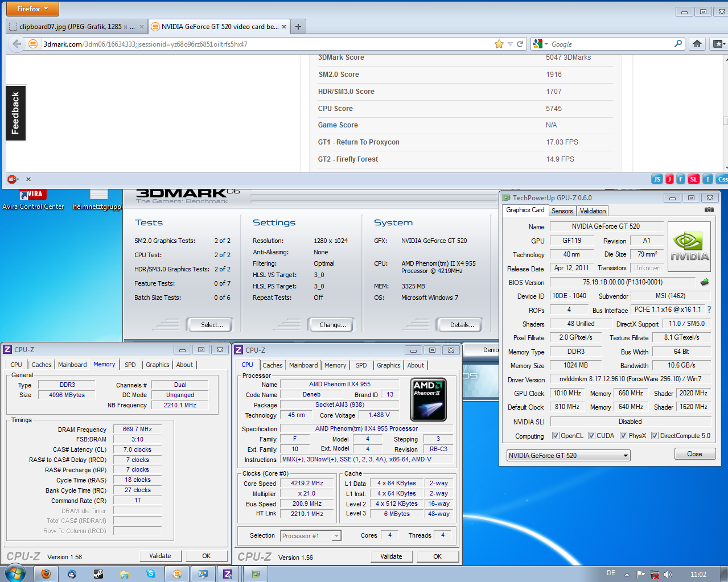Click the Feedback side tab on 3dmark page
The image size is (728, 582).
15,113
